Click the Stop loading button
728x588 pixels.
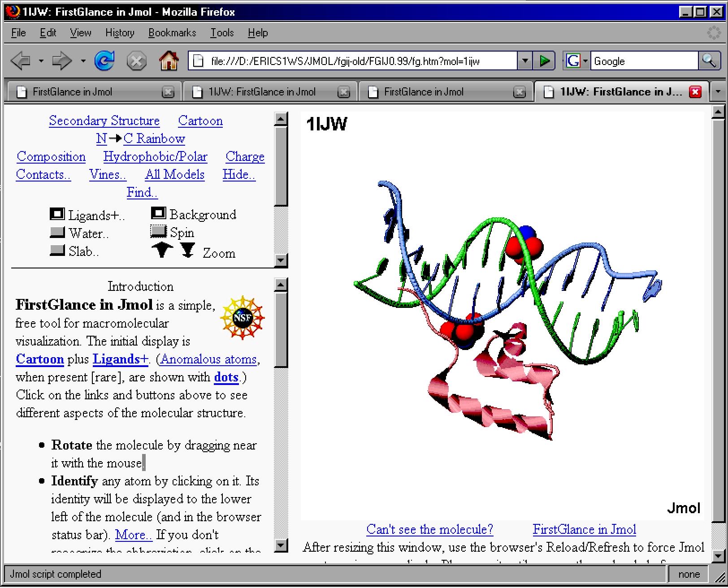[136, 61]
